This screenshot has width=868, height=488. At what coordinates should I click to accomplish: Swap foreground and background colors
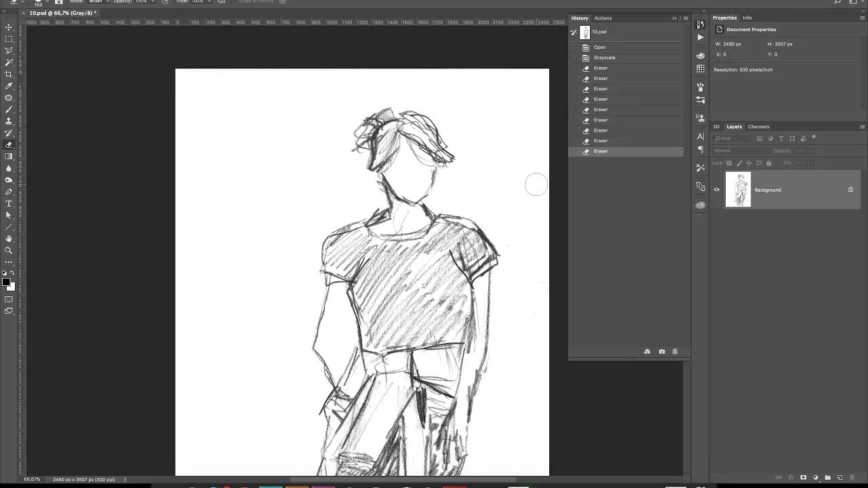click(x=12, y=273)
